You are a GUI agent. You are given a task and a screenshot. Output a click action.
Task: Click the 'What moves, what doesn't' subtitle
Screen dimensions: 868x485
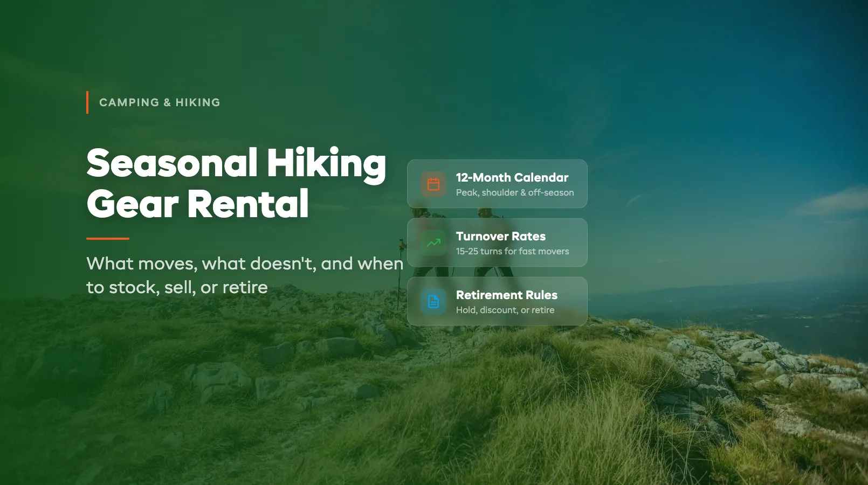245,275
